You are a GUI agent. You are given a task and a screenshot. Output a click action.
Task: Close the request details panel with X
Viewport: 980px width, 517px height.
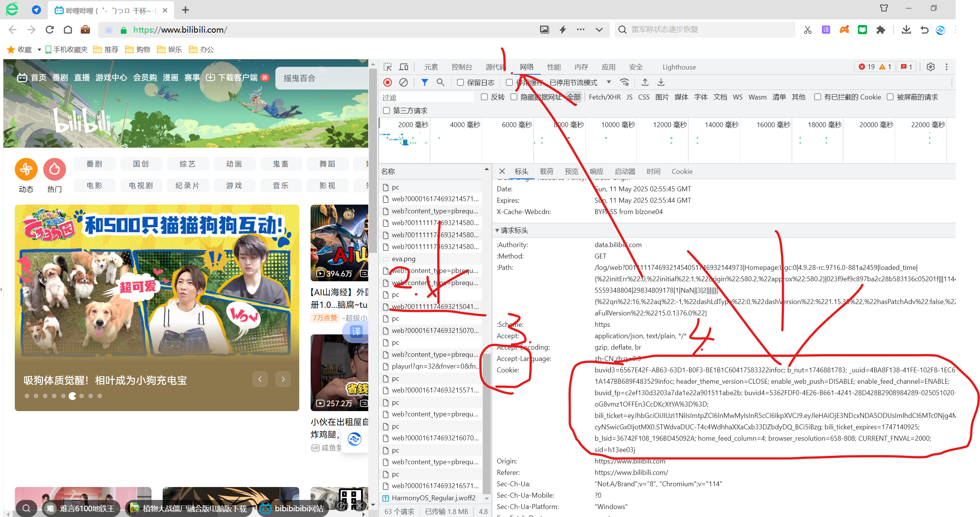coord(502,171)
